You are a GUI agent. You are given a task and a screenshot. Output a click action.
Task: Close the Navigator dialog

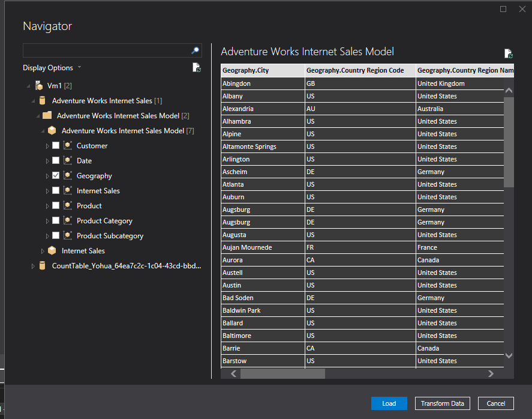point(522,9)
